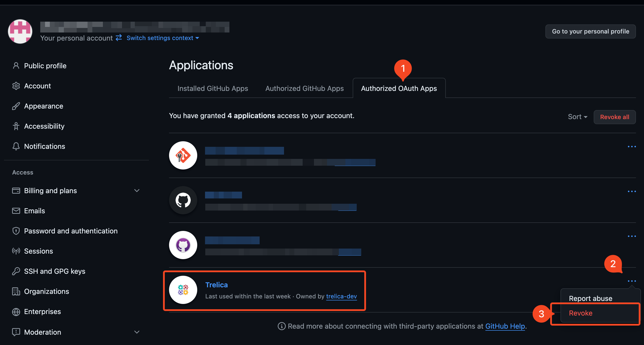
Task: Click the SSH and GPG keys key icon
Action: click(x=16, y=271)
